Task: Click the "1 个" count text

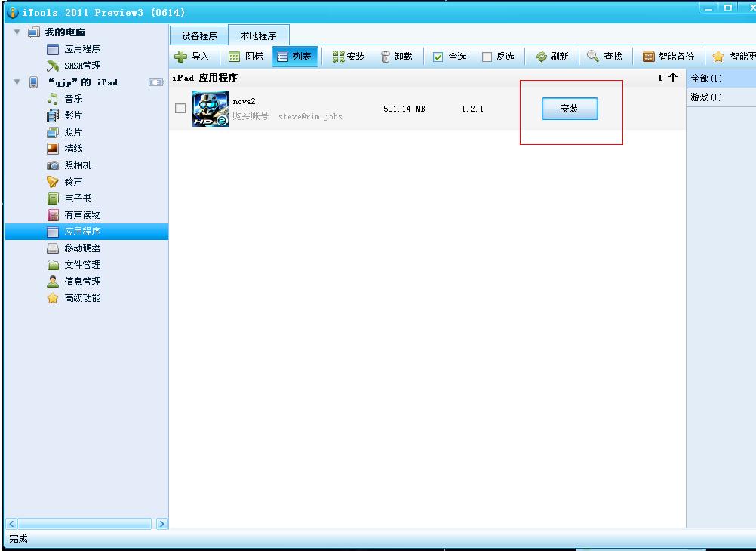Action: point(668,78)
